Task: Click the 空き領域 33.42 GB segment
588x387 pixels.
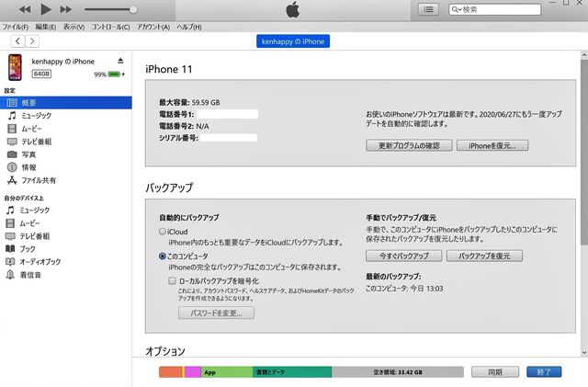Action: [398, 372]
